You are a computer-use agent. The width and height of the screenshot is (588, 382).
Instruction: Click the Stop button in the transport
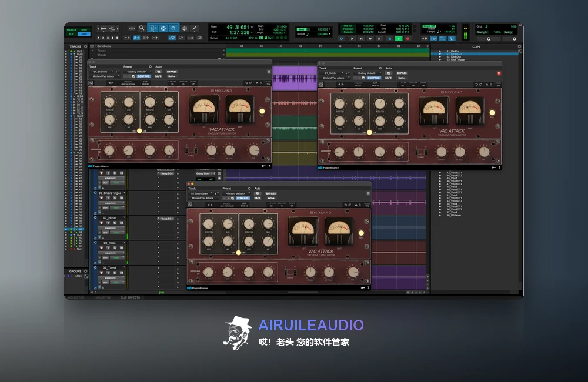point(390,39)
